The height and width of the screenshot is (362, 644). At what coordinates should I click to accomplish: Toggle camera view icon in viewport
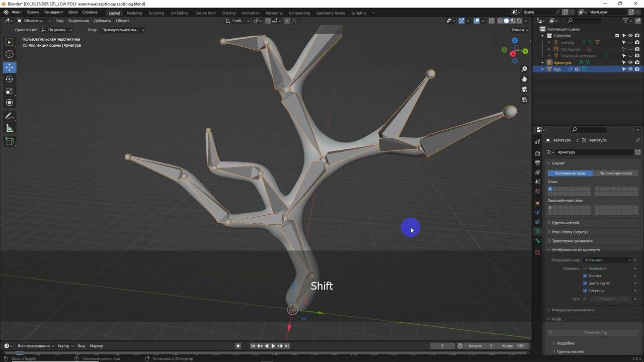[x=524, y=89]
